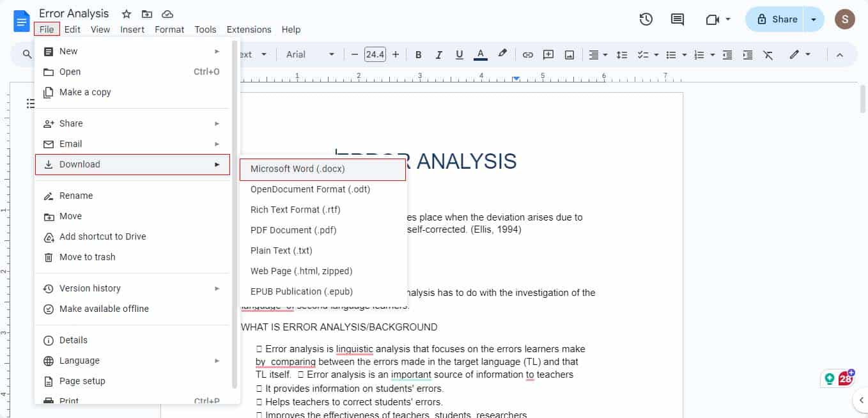Insert an image icon

pos(569,54)
